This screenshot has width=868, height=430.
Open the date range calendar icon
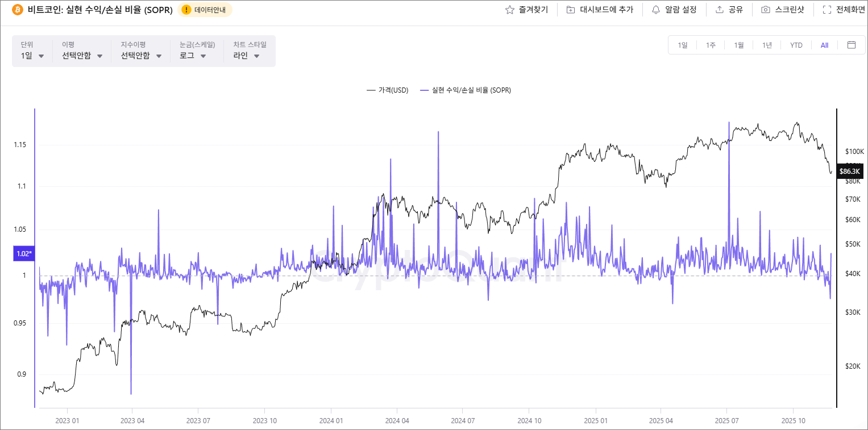point(851,45)
